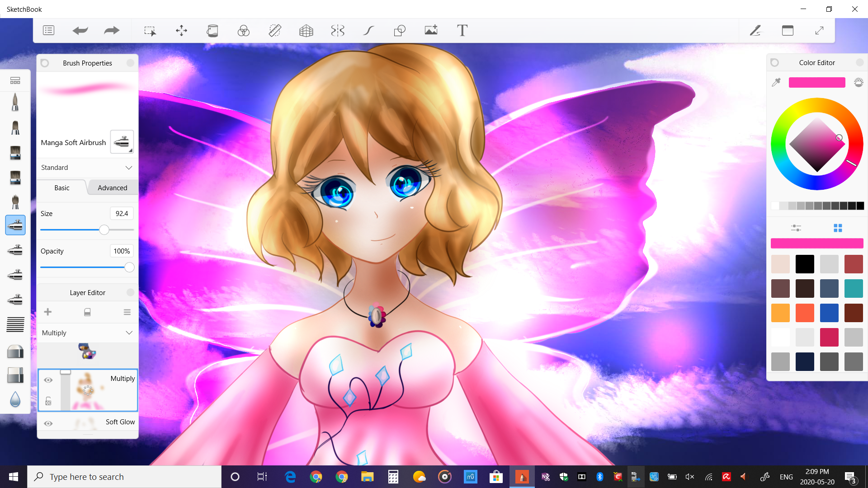Viewport: 868px width, 488px height.
Task: Open the Perspective guides tool
Action: (306, 30)
